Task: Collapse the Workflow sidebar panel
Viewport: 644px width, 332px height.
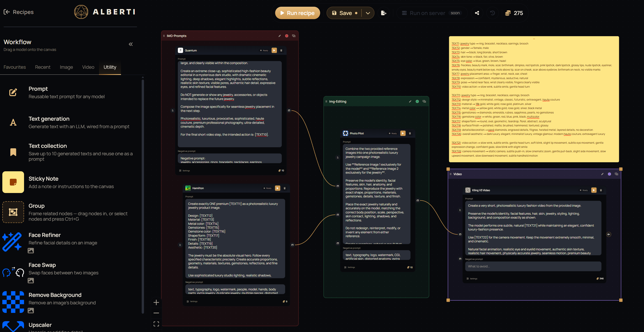Action: point(131,44)
